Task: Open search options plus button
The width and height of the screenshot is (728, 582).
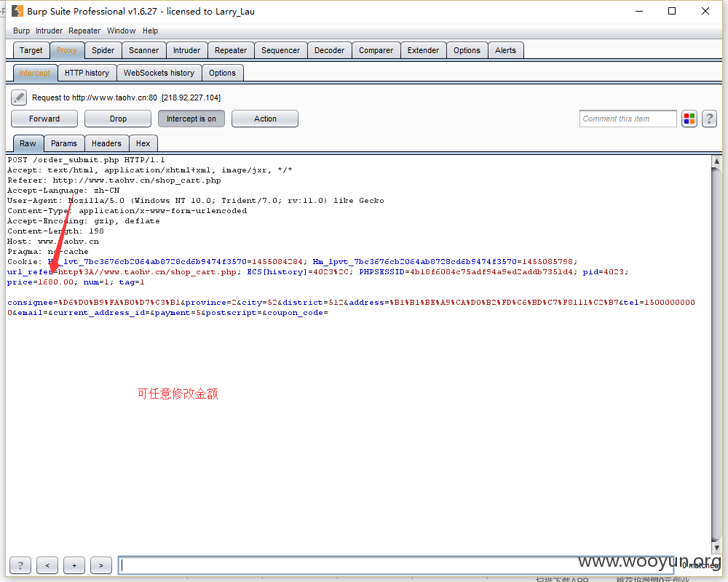Action: pyautogui.click(x=74, y=565)
